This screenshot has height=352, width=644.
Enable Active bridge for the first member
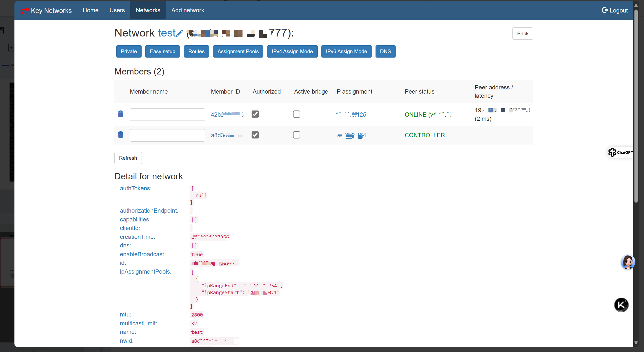coord(296,114)
